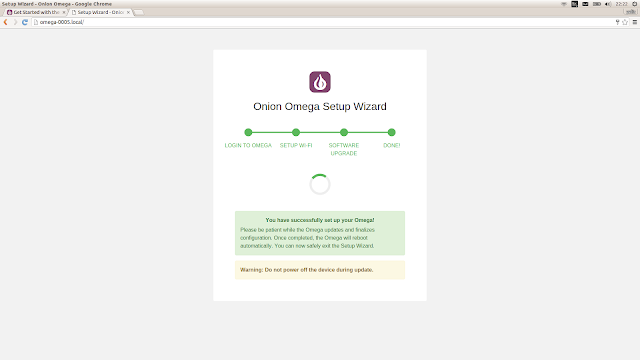Open a new tab with the blank tab button
Screen dimensions: 640x360
click(139, 12)
